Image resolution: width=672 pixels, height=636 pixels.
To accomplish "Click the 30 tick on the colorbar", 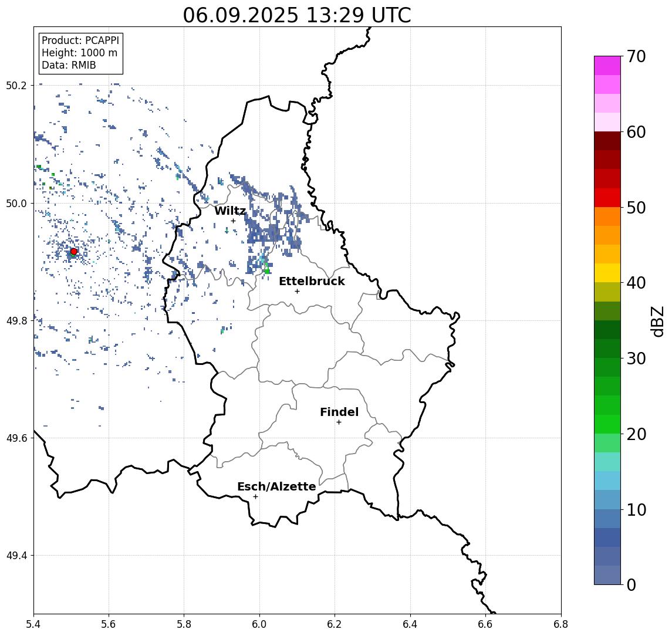I will pos(636,358).
